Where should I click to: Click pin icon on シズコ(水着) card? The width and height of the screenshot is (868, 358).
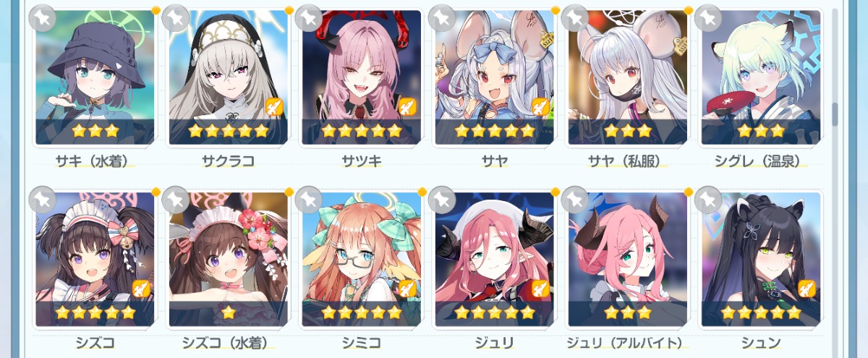coord(176,200)
